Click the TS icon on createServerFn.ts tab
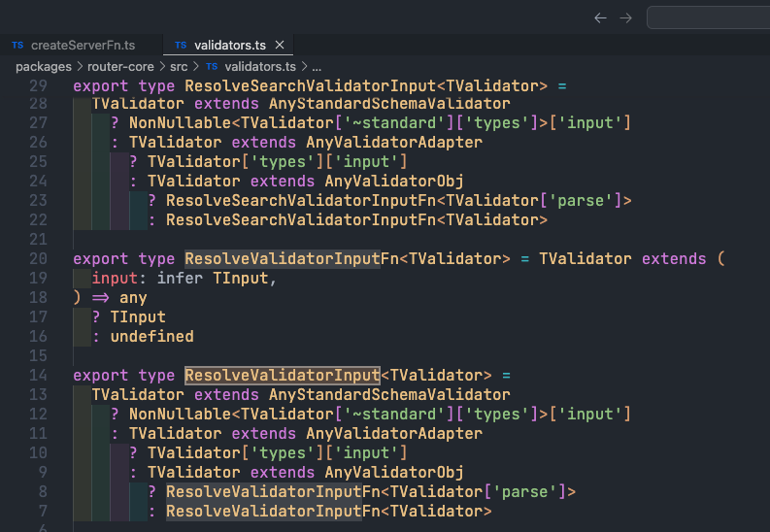The width and height of the screenshot is (770, 532). (x=17, y=46)
